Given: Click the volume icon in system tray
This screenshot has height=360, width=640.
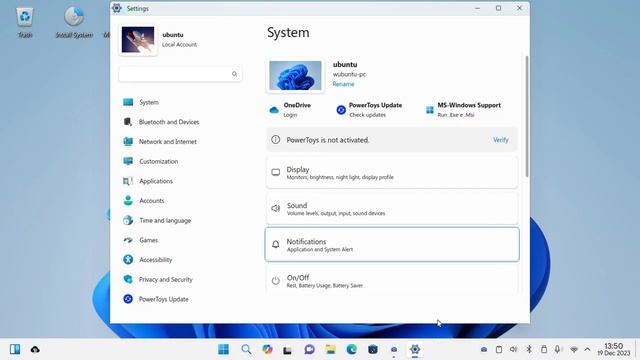Looking at the screenshot, I should pyautogui.click(x=513, y=349).
